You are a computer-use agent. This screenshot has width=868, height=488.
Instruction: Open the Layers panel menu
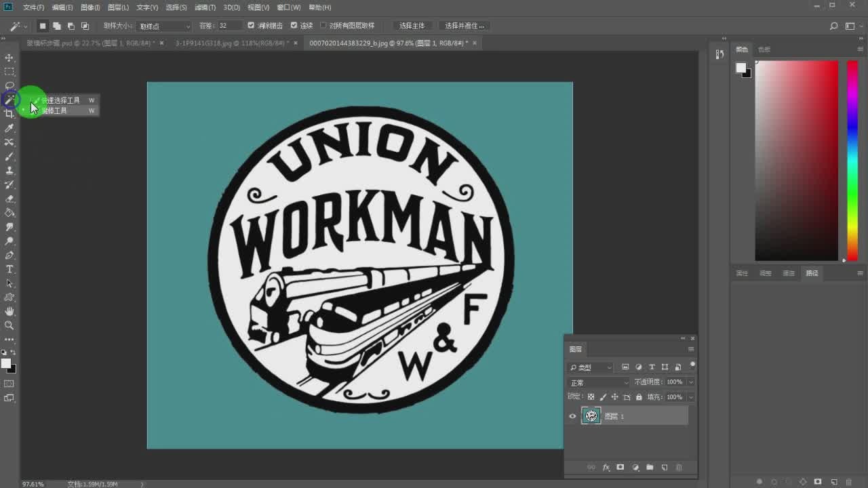click(x=690, y=349)
